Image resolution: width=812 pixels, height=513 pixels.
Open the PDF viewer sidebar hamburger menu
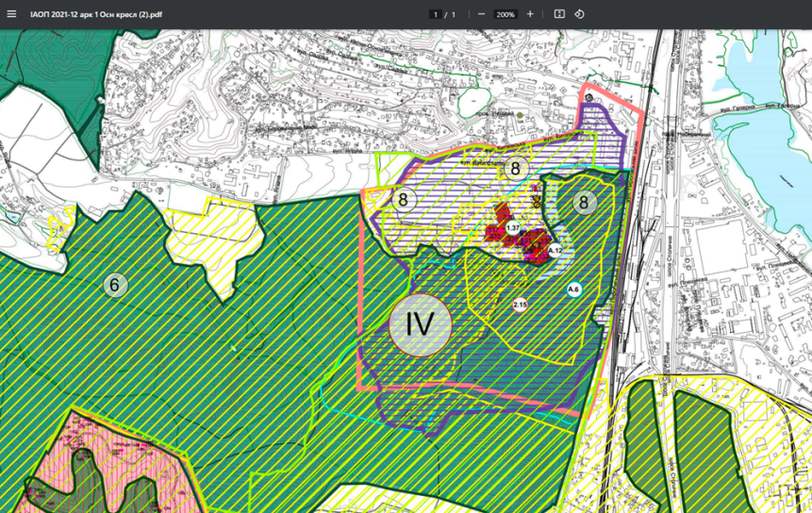point(12,14)
